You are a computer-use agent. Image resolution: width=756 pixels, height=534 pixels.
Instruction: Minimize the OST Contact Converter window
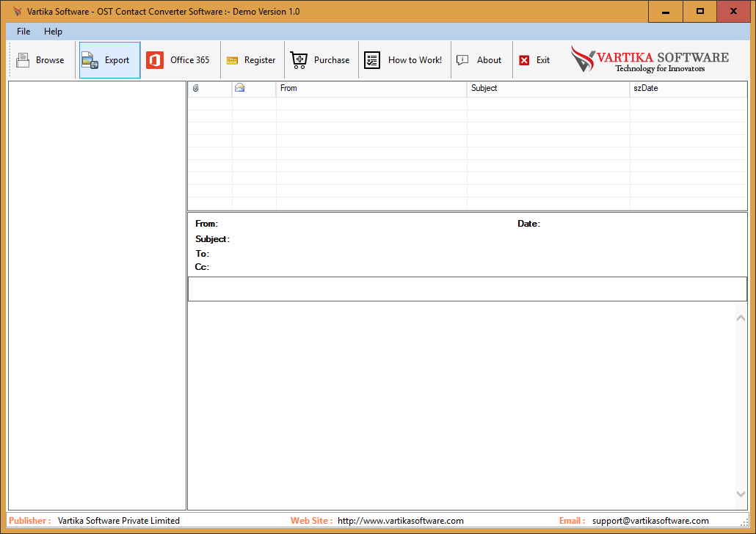[666, 12]
